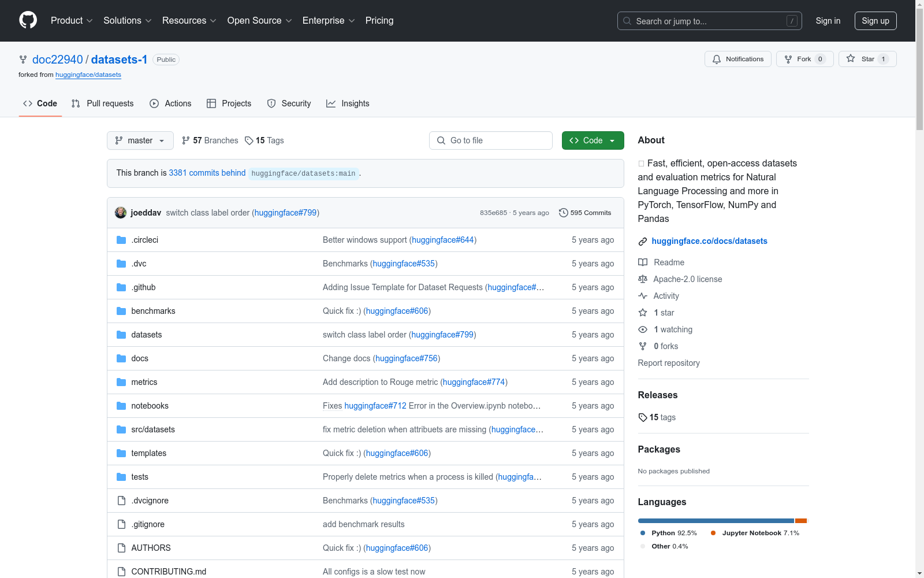Viewport: 924px width, 578px height.
Task: Click the Sign up button
Action: [875, 21]
